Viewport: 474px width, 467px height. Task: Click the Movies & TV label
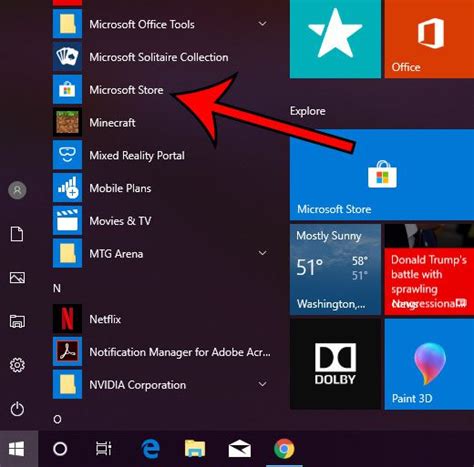tap(120, 221)
